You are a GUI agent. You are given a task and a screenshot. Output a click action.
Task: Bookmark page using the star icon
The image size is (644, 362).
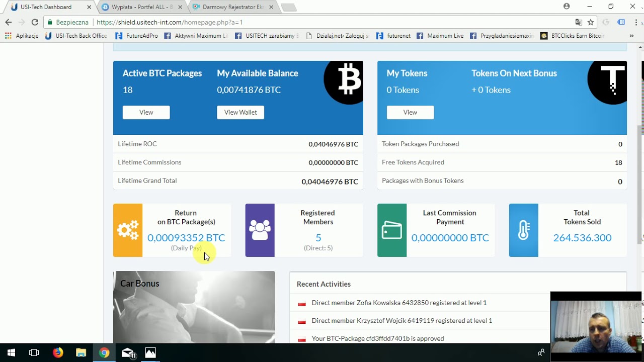591,22
